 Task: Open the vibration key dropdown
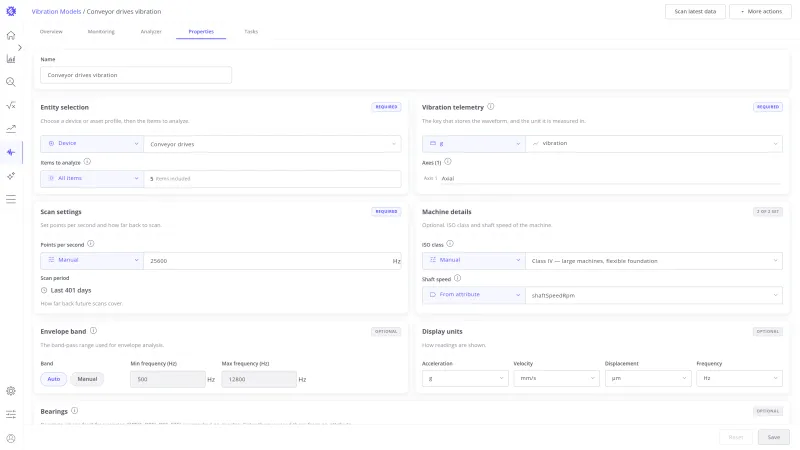point(654,143)
